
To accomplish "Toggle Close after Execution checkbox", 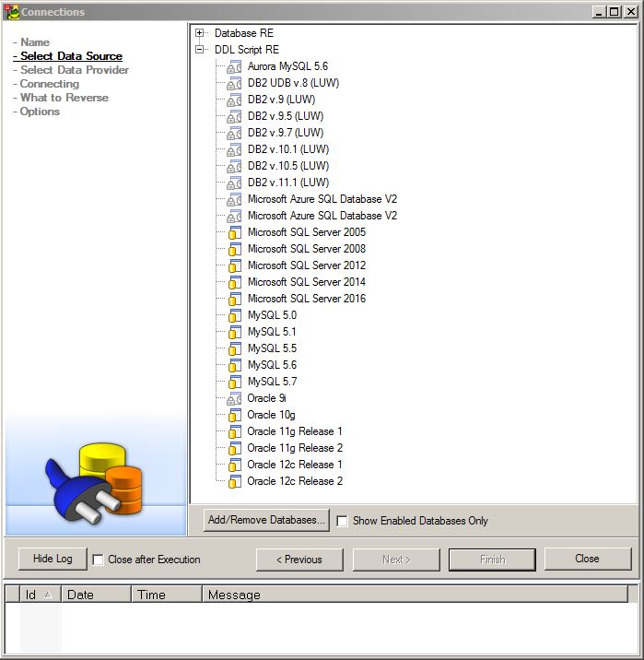I will pos(98,560).
